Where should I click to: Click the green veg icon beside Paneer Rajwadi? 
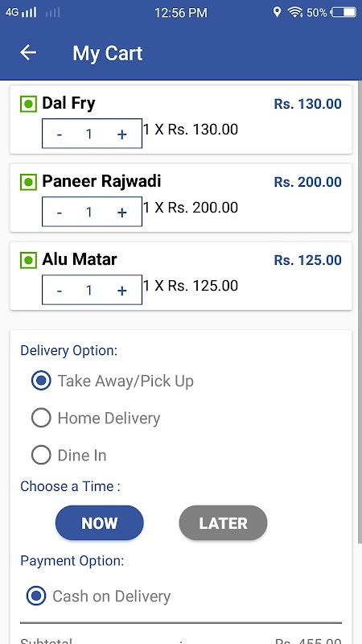point(28,182)
